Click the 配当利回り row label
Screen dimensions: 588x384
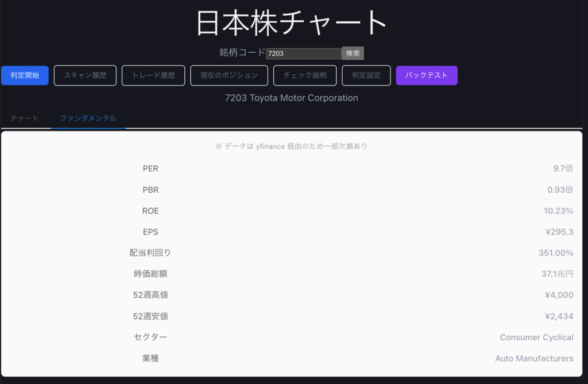(x=150, y=253)
